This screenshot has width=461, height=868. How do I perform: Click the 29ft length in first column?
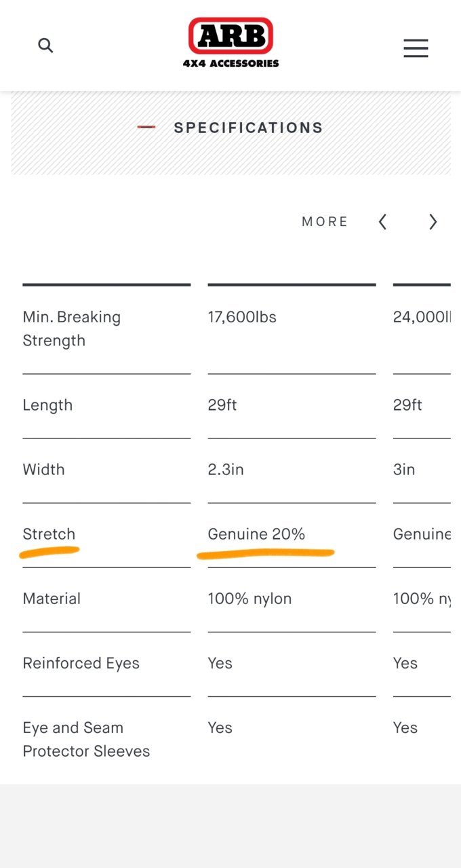[x=222, y=405]
